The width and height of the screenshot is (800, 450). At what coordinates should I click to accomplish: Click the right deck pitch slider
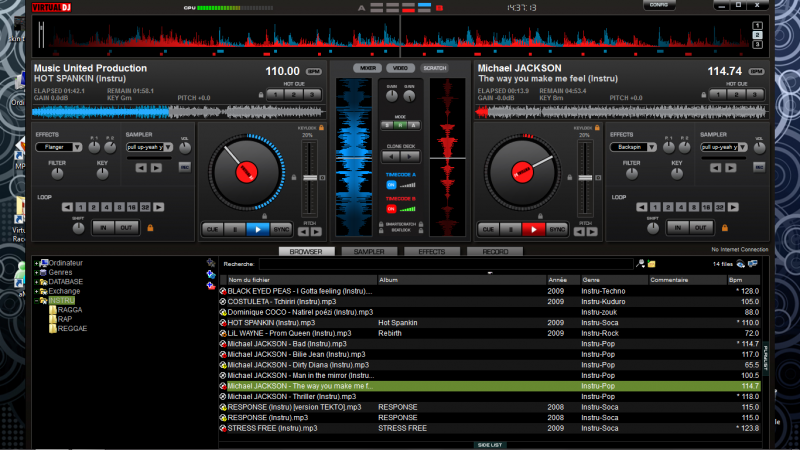pos(585,178)
